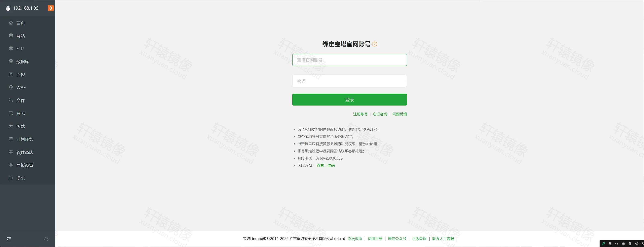
Task: Click the globe icon beside 网站
Action: (11, 36)
